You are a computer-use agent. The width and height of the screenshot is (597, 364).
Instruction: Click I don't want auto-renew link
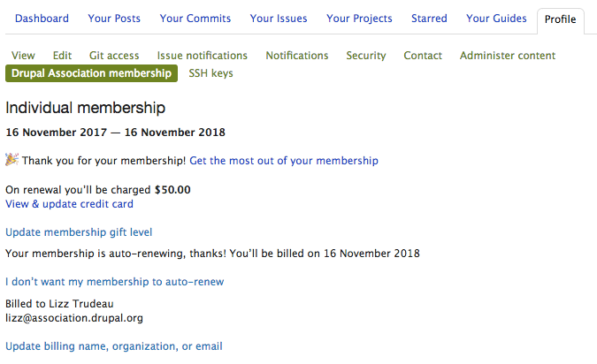click(x=114, y=282)
